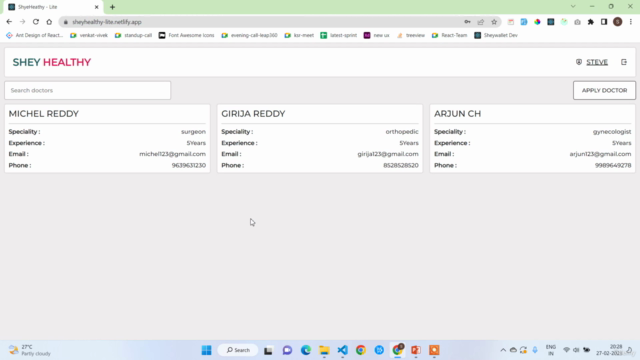Screen dimensions: 640x360
Task: Click email arjun123@gmail.com
Action: point(600,154)
